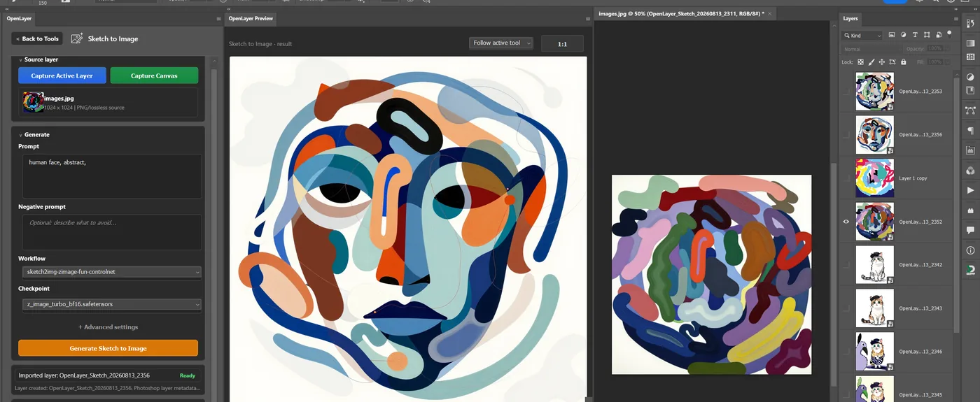This screenshot has height=402, width=980.
Task: Show the OpenLay...13_2343 layer
Action: pos(846,308)
